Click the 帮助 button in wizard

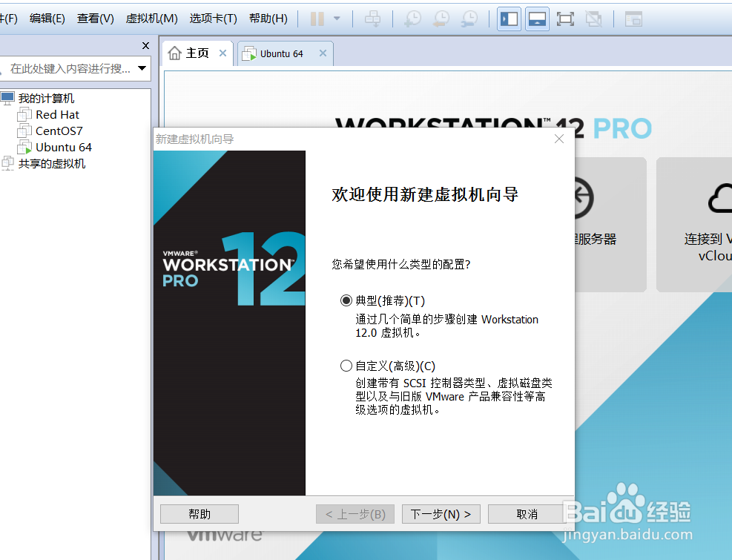[x=199, y=513]
